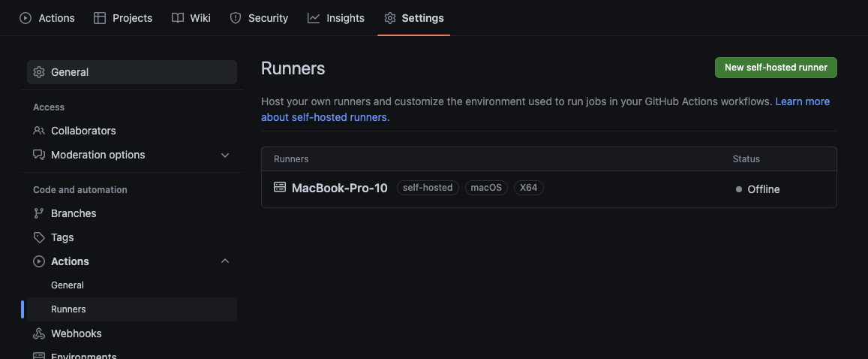This screenshot has width=868, height=359.
Task: Click the X64 label
Action: pyautogui.click(x=529, y=188)
